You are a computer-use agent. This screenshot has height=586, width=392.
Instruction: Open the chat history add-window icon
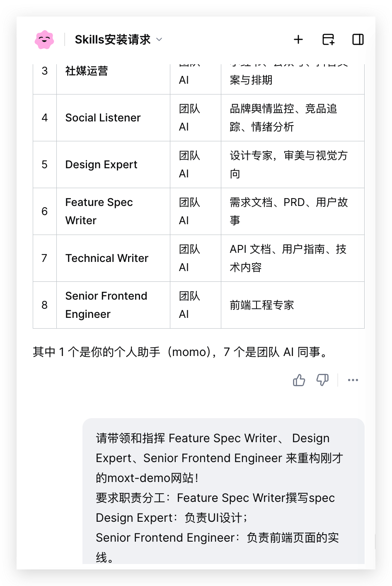click(328, 39)
